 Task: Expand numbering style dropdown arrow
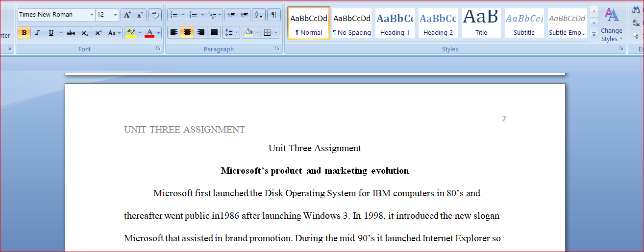coord(202,15)
